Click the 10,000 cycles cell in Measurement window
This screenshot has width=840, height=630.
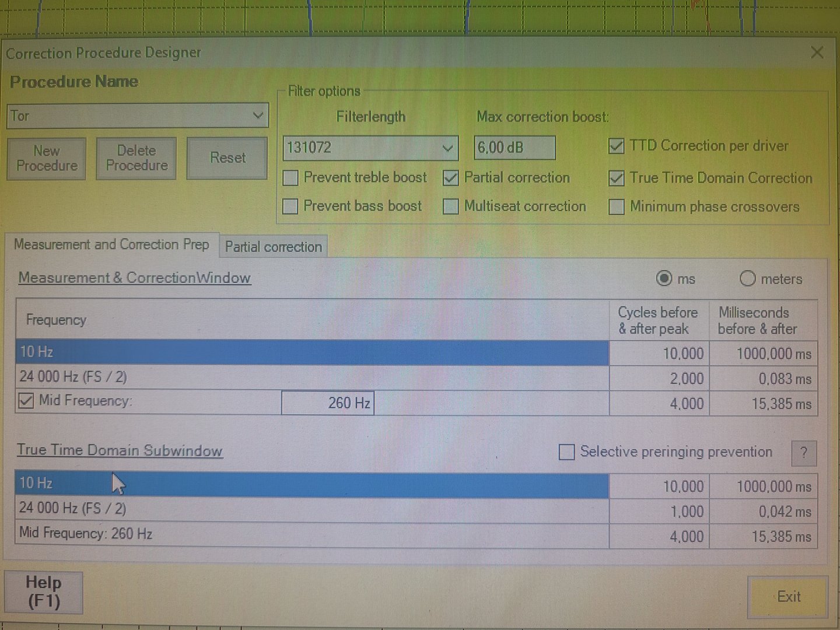pyautogui.click(x=659, y=353)
